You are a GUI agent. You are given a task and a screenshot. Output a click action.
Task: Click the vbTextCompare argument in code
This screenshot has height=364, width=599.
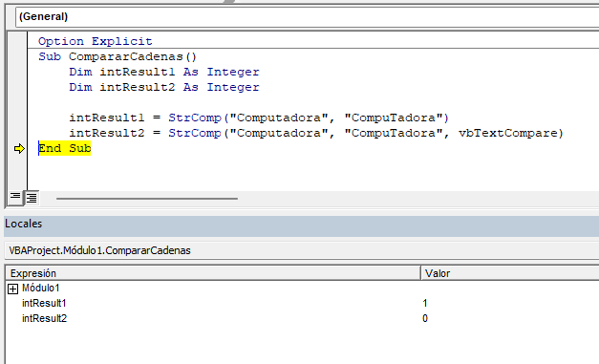coord(507,133)
